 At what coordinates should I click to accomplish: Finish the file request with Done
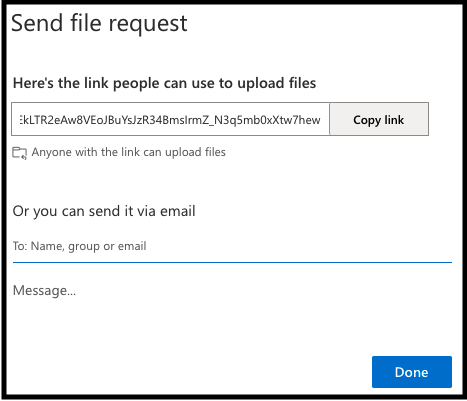click(412, 372)
